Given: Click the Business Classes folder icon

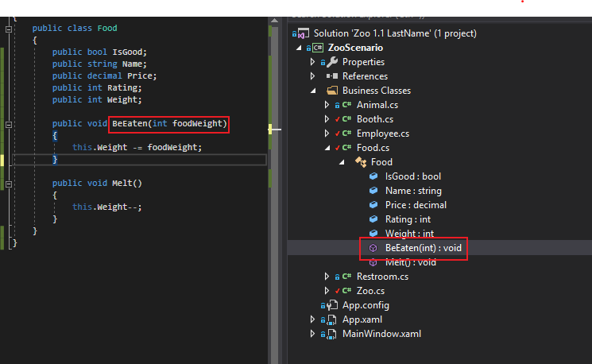Looking at the screenshot, I should 332,91.
